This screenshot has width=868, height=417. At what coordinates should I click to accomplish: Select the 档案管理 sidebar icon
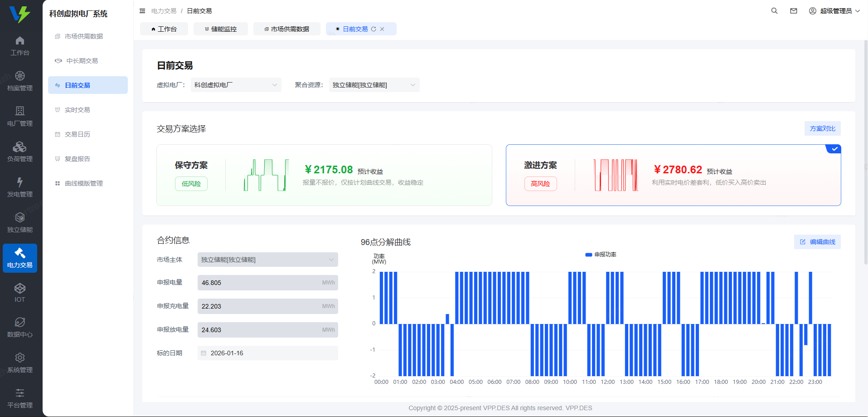click(x=19, y=80)
